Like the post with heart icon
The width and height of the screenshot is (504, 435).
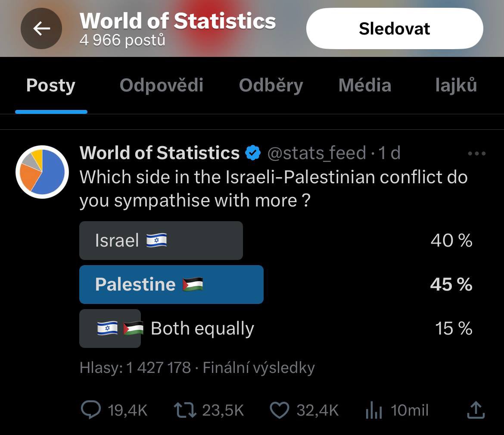(279, 410)
